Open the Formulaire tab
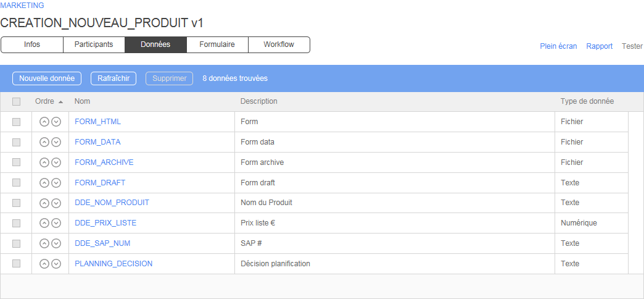Screen dimensions: 644x299 click(x=217, y=44)
